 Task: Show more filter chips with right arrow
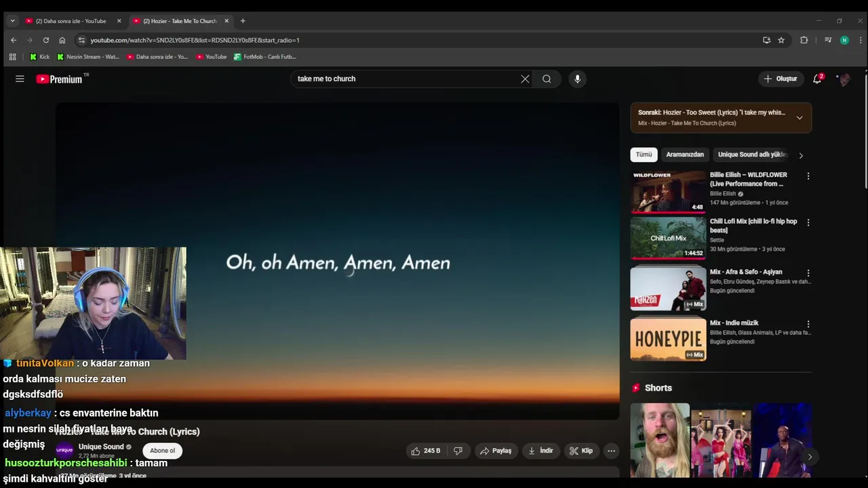(x=801, y=155)
